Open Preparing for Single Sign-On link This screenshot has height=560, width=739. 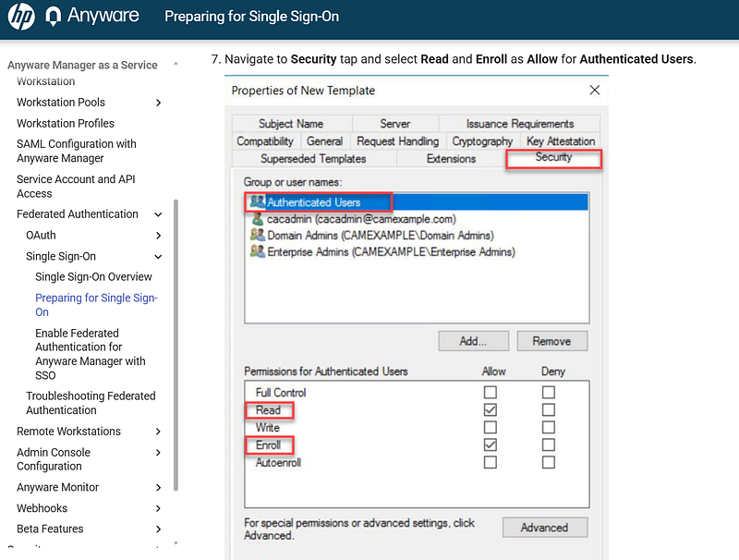tap(96, 305)
